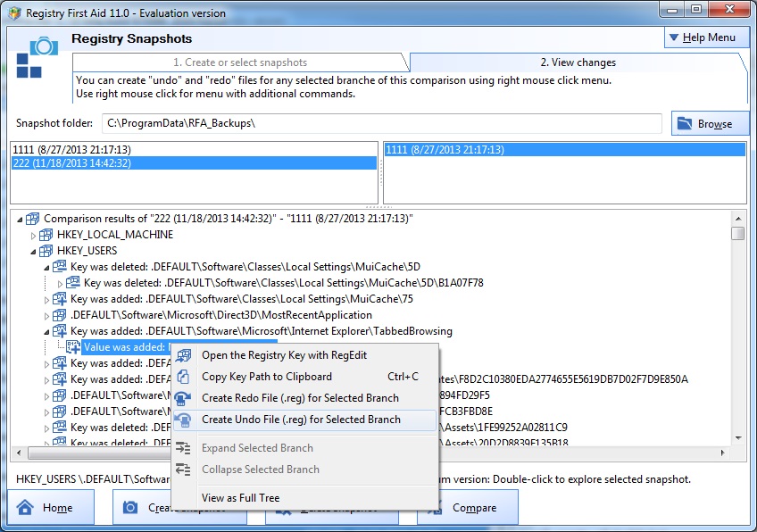Click the Registry First Aid title bar icon
Viewport: 757px width, 532px height.
[15, 13]
